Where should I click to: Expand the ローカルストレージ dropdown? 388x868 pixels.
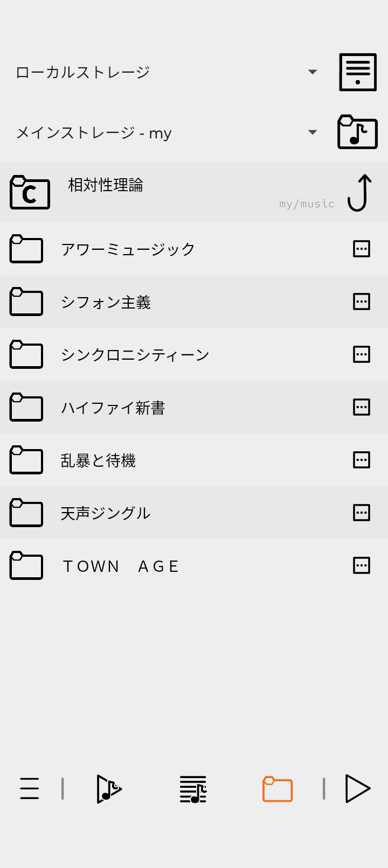point(312,72)
